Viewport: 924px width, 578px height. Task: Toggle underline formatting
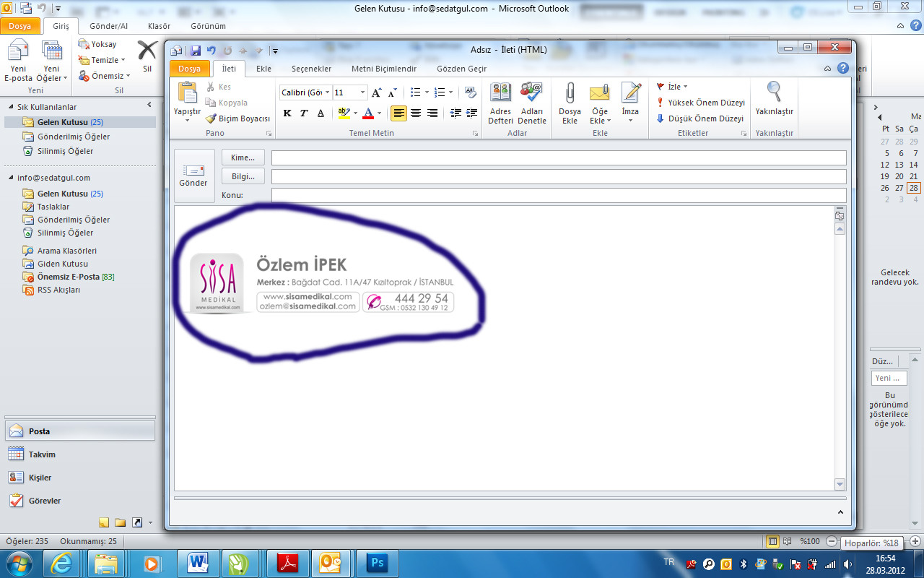[321, 113]
